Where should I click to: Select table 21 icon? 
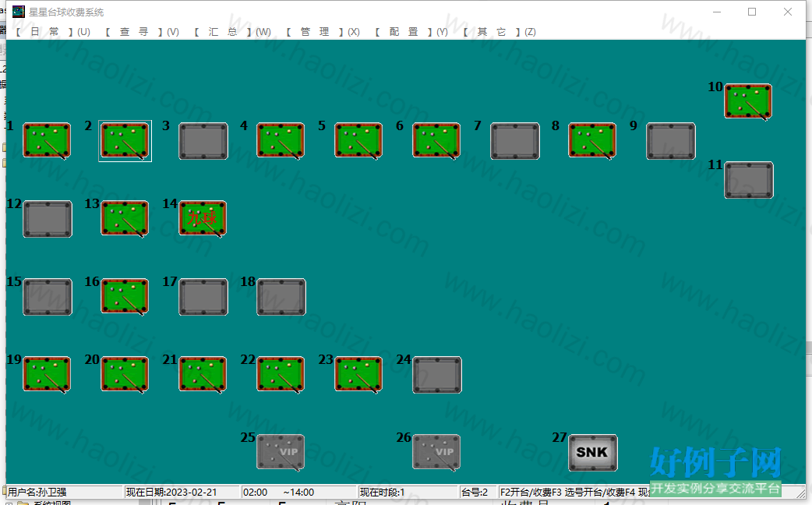(203, 375)
